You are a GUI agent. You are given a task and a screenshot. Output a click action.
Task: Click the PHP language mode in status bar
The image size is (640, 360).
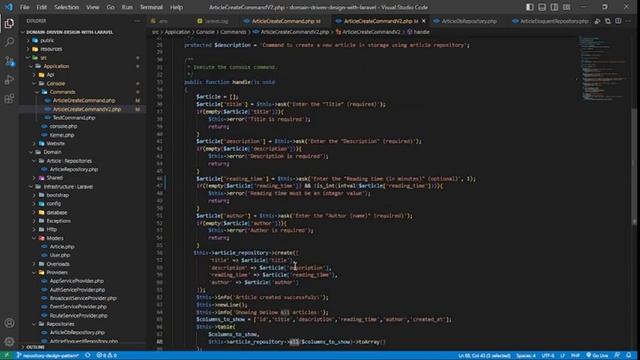click(x=575, y=356)
